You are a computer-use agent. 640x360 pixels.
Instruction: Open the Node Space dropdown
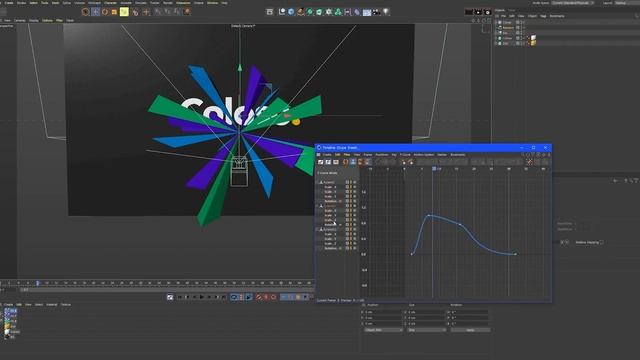point(573,3)
